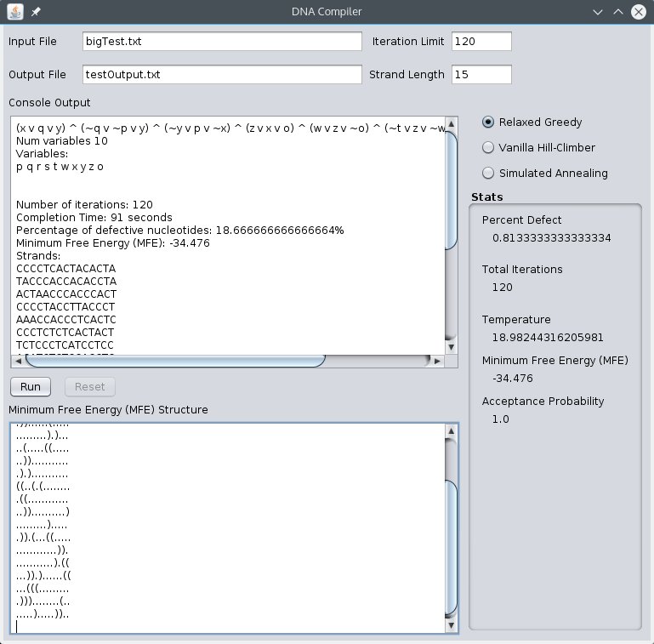This screenshot has height=644, width=654.
Task: Click the 'Minimum Free Energy (MFE) Structure' label
Action: point(108,409)
